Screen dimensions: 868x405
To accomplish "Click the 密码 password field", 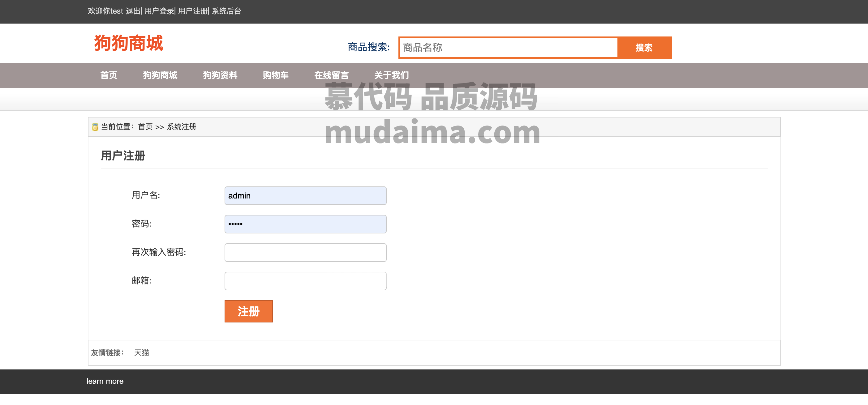I will [305, 224].
